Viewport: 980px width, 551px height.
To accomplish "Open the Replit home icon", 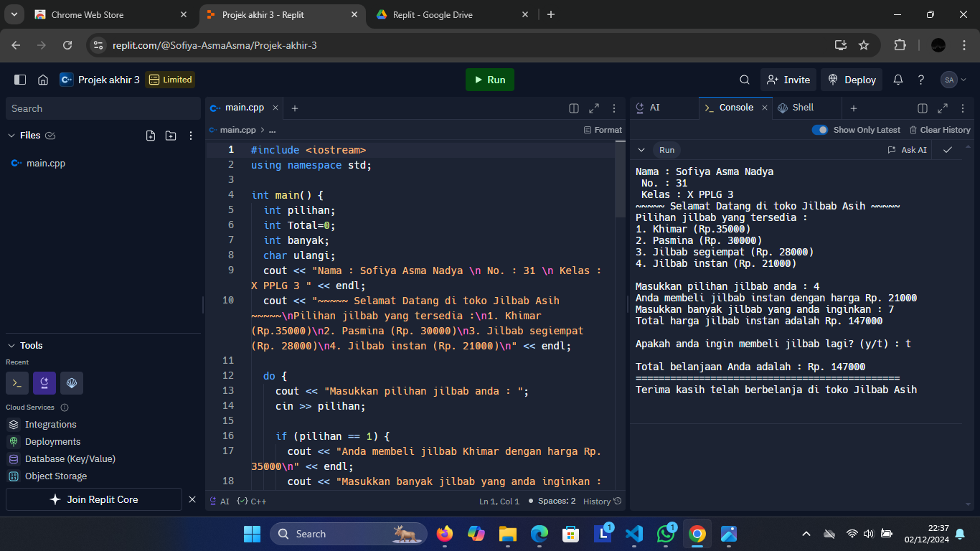I will (x=43, y=80).
